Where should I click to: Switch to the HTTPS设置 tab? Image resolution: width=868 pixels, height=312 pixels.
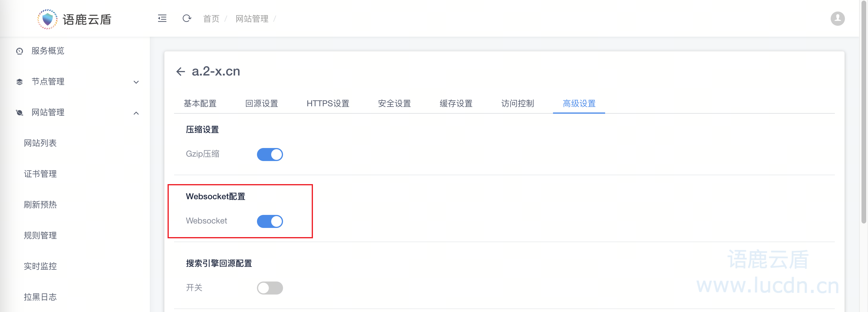[x=327, y=103]
